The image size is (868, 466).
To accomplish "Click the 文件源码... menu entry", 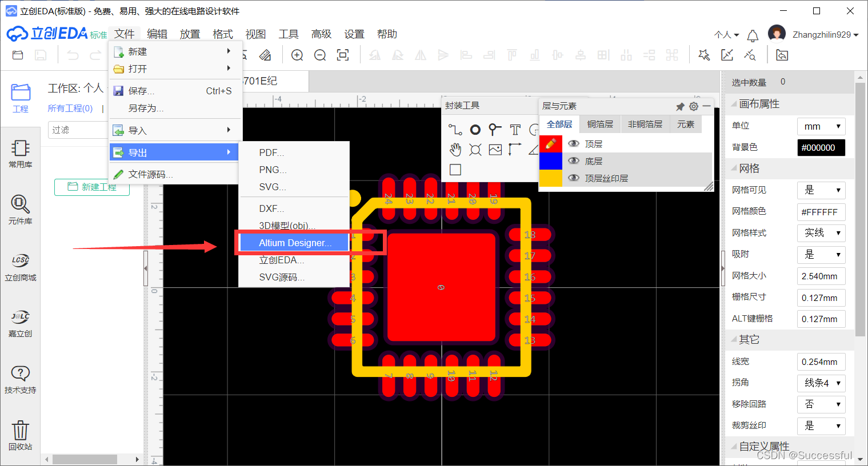I will click(x=173, y=174).
